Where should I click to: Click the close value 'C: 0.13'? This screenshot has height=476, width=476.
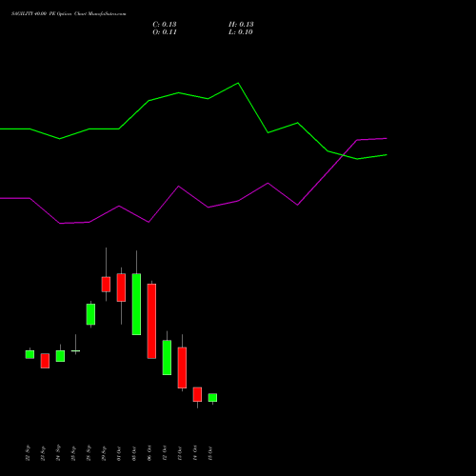[x=165, y=25]
